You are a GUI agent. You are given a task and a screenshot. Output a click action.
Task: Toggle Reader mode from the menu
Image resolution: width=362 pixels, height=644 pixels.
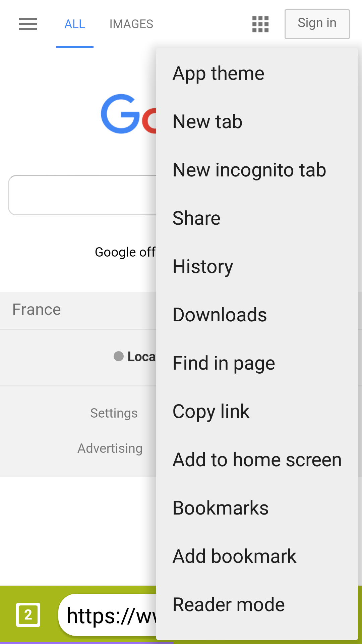[x=229, y=605]
